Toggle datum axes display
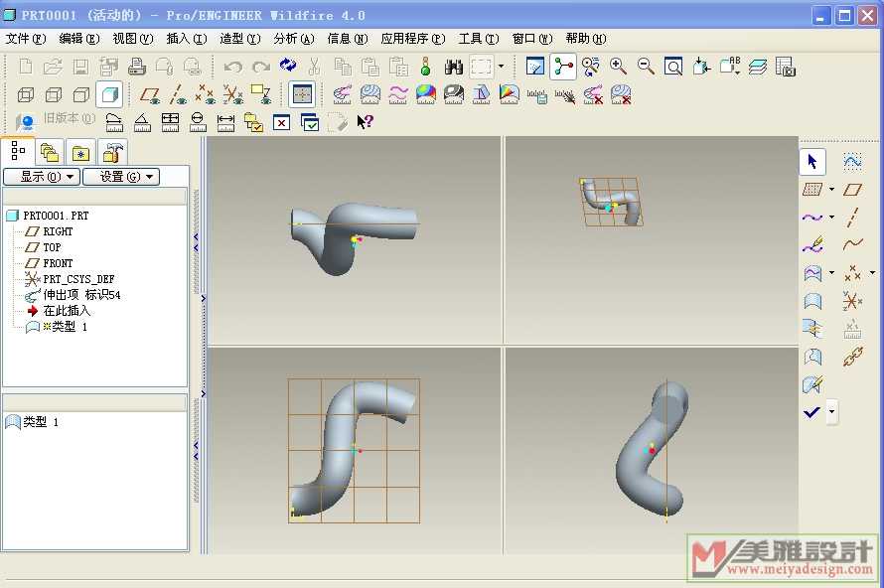 tap(178, 94)
